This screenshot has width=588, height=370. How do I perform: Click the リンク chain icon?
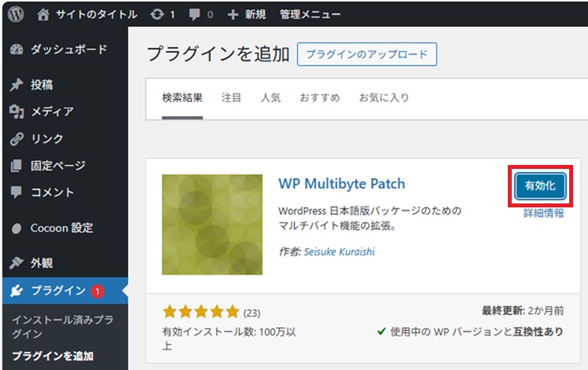coord(17,139)
